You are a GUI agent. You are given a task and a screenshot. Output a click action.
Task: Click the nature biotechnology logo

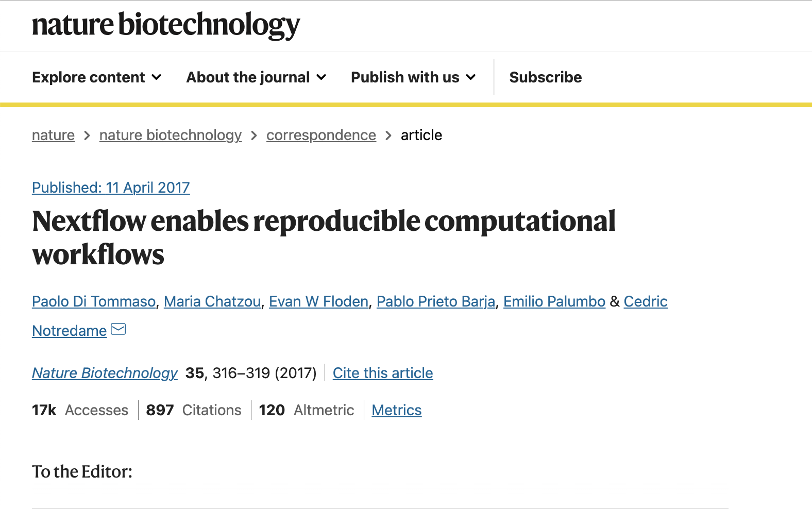166,25
